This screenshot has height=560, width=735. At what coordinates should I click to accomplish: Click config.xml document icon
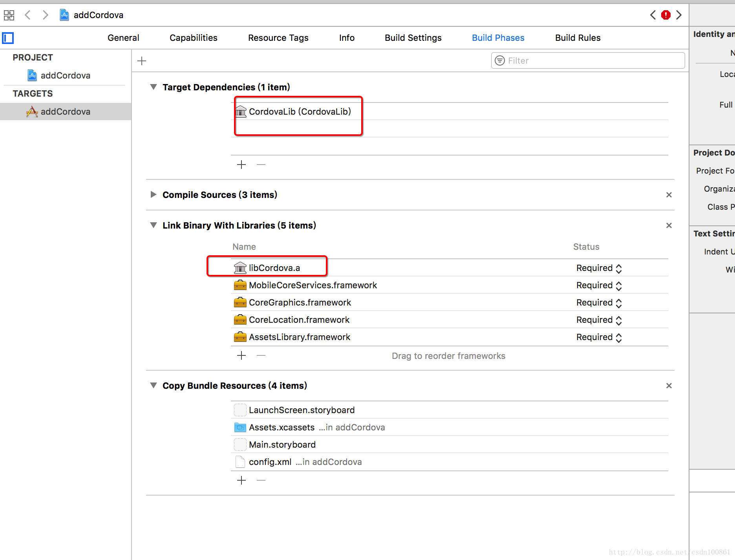point(240,462)
